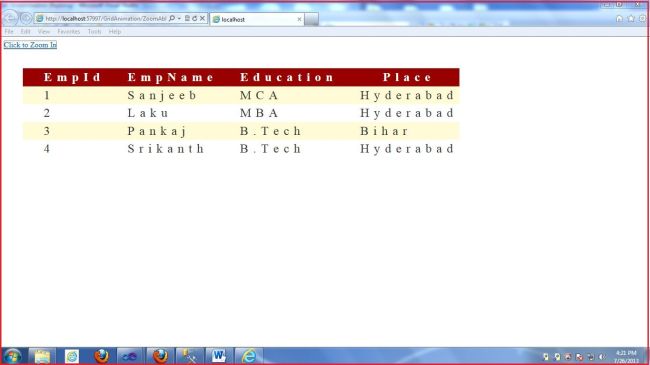Follow the Click to Zoom In link
This screenshot has width=650, height=365.
[30, 45]
